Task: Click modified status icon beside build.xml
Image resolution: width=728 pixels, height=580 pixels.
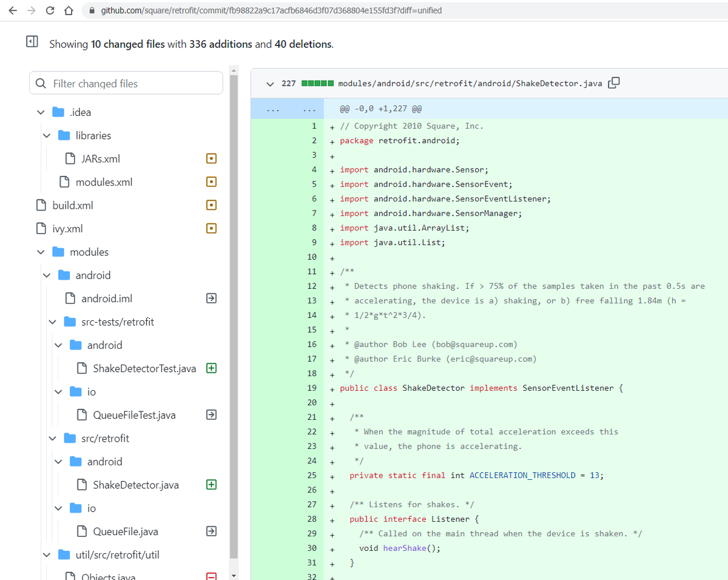Action: (x=211, y=205)
